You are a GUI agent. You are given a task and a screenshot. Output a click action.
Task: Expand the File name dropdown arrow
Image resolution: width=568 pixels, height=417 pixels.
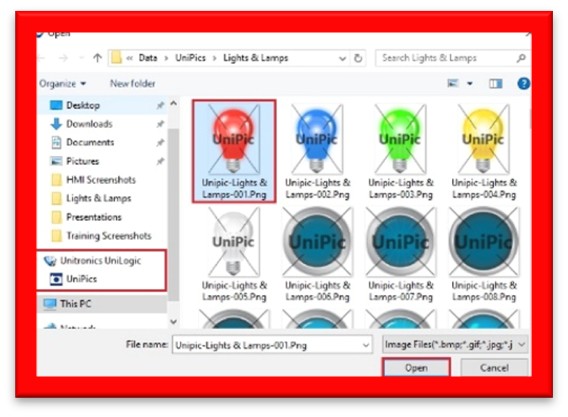tap(366, 345)
